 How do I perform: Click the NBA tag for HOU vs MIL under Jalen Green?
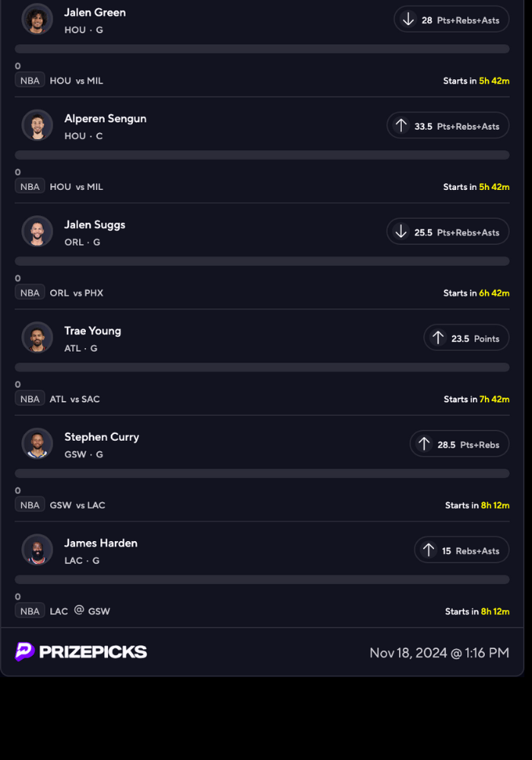(x=30, y=81)
